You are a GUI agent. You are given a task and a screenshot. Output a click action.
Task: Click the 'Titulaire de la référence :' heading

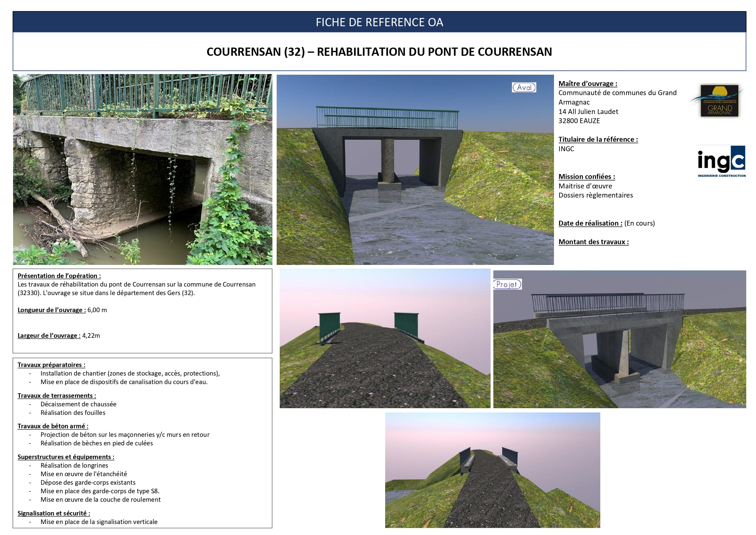[598, 139]
